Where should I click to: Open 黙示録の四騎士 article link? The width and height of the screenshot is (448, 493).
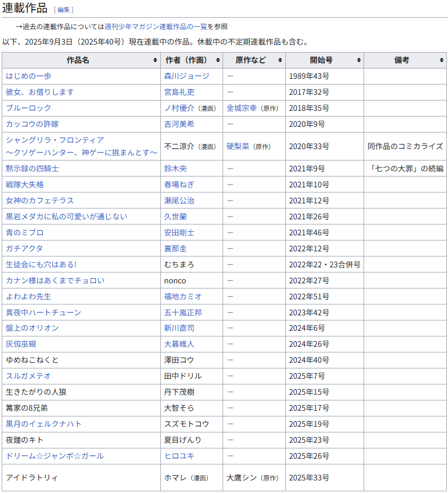[x=33, y=169]
